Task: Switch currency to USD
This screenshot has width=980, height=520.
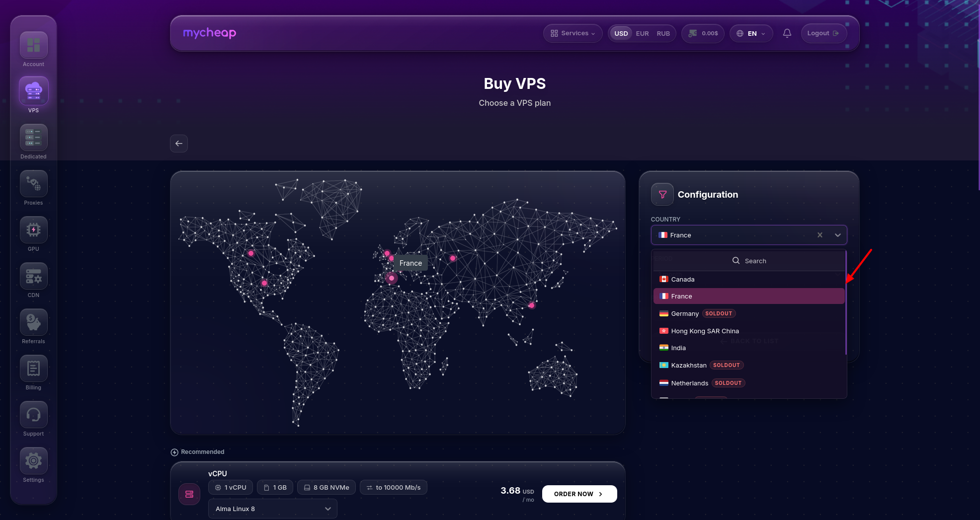Action: click(621, 33)
